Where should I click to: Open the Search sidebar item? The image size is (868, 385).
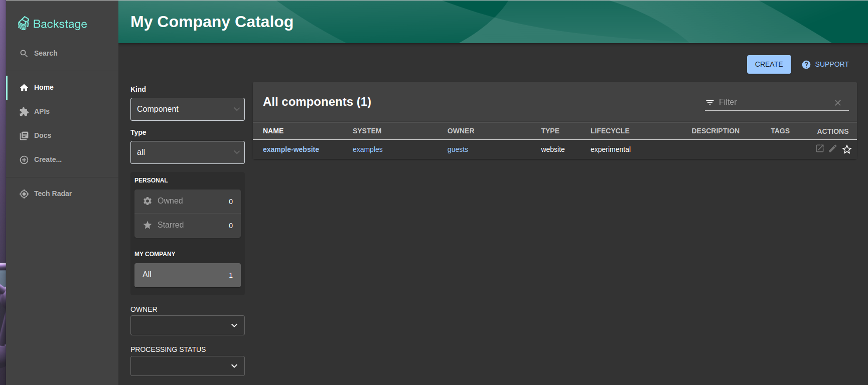point(45,53)
